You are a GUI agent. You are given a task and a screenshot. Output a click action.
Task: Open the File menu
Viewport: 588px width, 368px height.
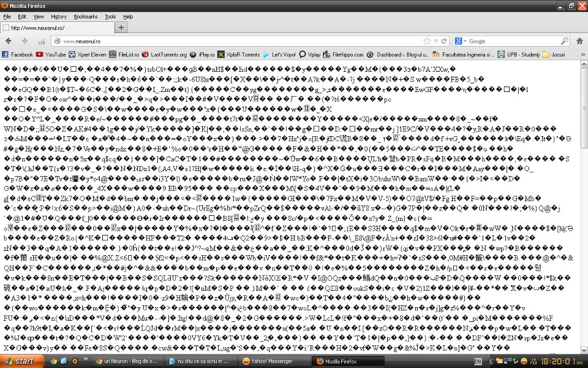click(7, 17)
